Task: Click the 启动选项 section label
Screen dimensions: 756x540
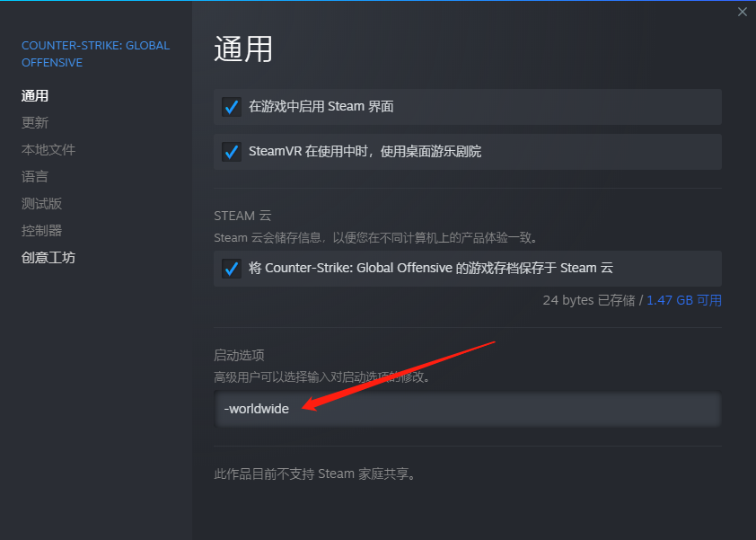Action: click(239, 355)
